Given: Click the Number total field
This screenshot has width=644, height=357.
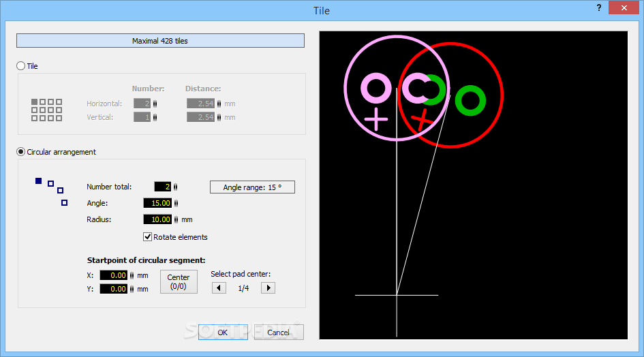Looking at the screenshot, I should tap(163, 187).
